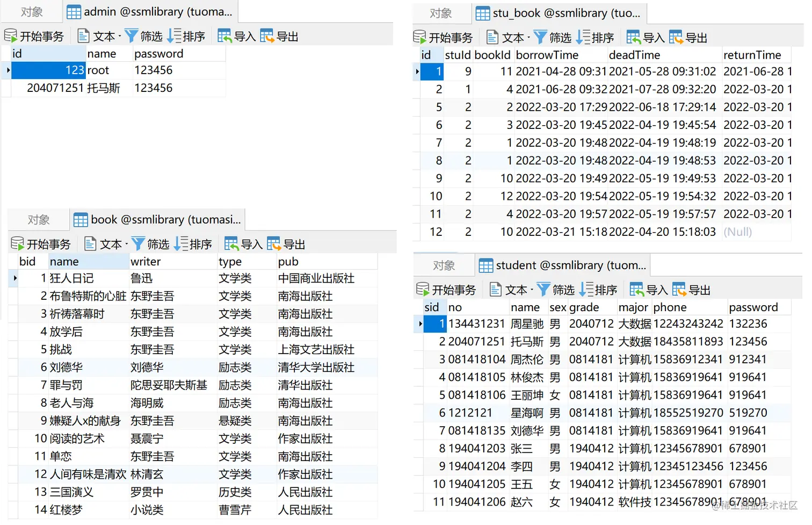Click the Export icon in student window
Screen dimensions: 812x525
coord(679,290)
